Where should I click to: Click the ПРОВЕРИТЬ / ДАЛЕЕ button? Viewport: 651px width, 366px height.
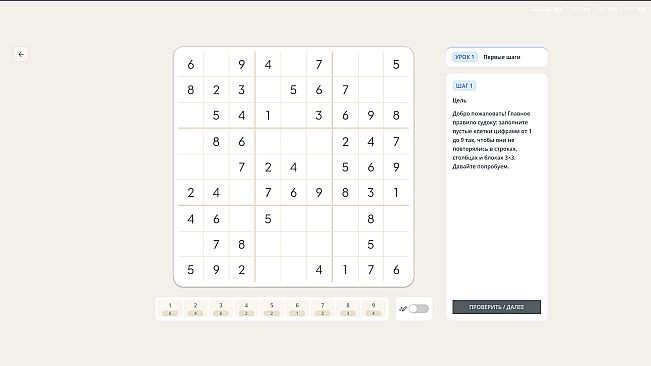point(497,307)
